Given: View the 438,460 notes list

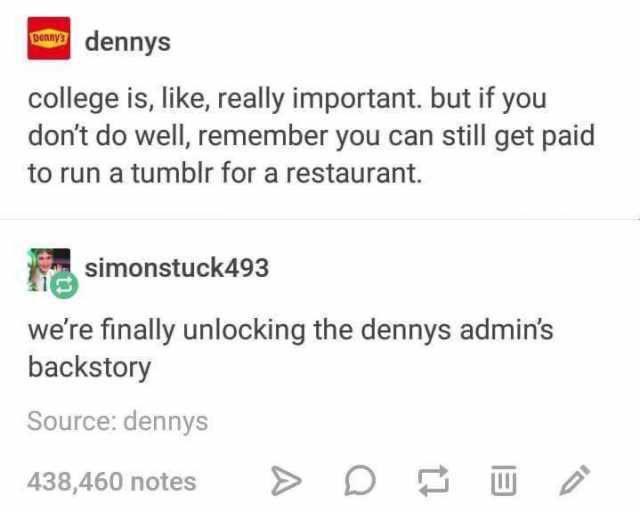Looking at the screenshot, I should click(x=112, y=481).
